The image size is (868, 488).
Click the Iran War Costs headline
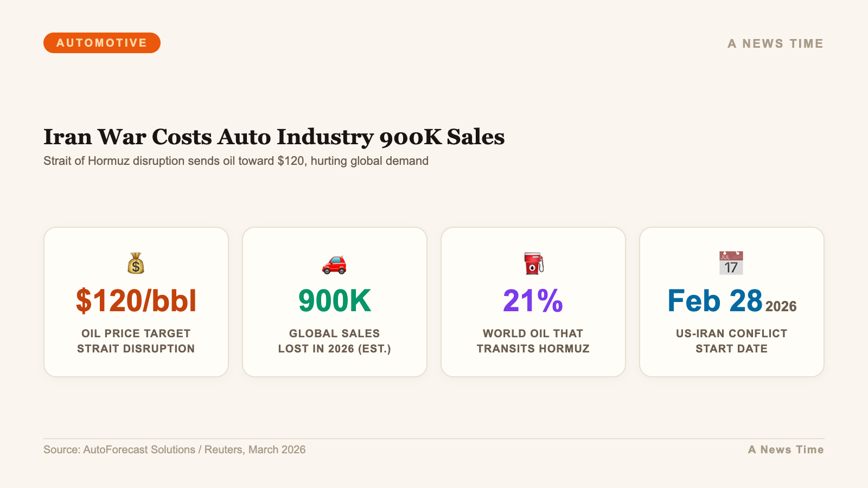(x=274, y=137)
